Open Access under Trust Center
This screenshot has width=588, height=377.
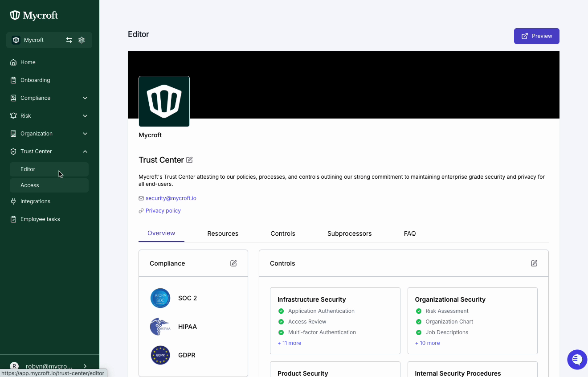tap(30, 185)
